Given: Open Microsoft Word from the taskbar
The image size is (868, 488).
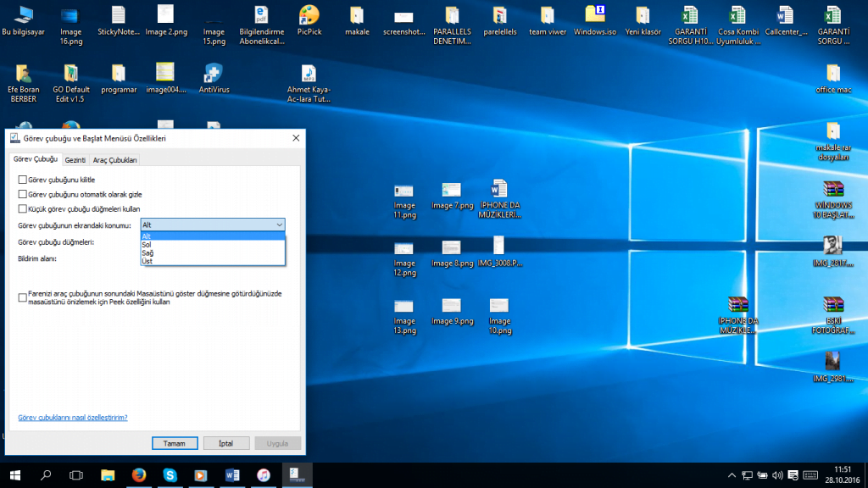Looking at the screenshot, I should pos(232,474).
